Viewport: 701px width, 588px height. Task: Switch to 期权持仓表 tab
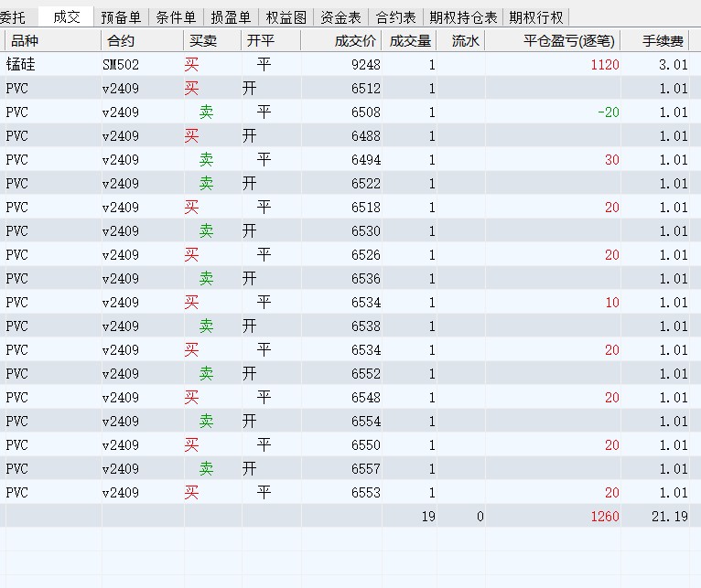pos(464,17)
